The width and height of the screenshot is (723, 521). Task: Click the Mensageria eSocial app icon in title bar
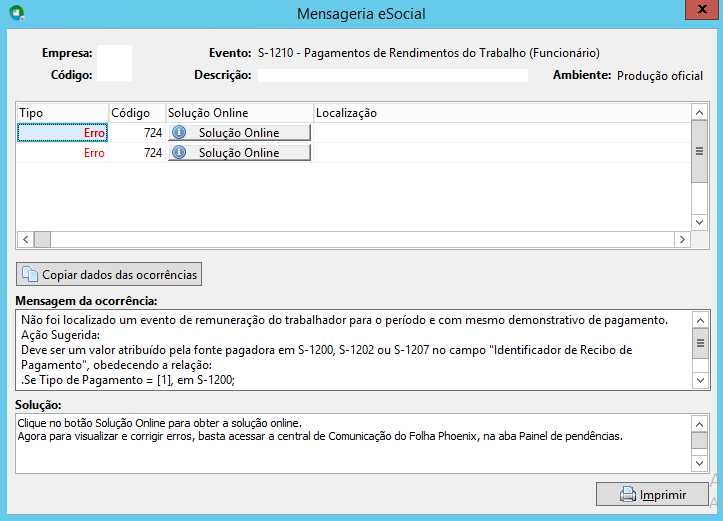coord(17,12)
